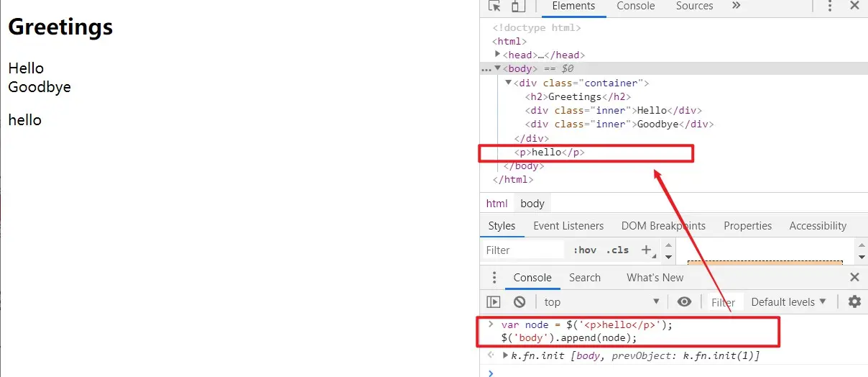This screenshot has height=377, width=868.
Task: Select the What's New drawer tab
Action: coord(655,278)
